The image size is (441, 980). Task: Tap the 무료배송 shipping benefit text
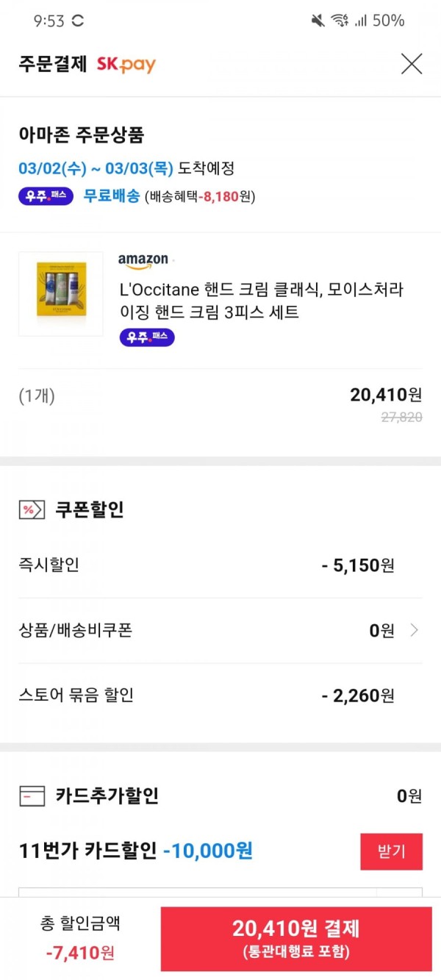[111, 196]
